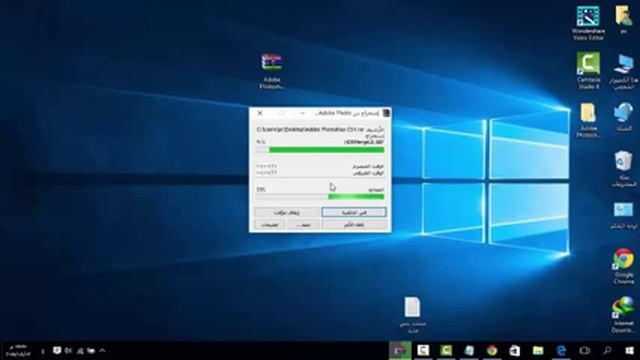Click the HDRMergeUI.8BF file name text
The image size is (640, 360).
[x=364, y=142]
